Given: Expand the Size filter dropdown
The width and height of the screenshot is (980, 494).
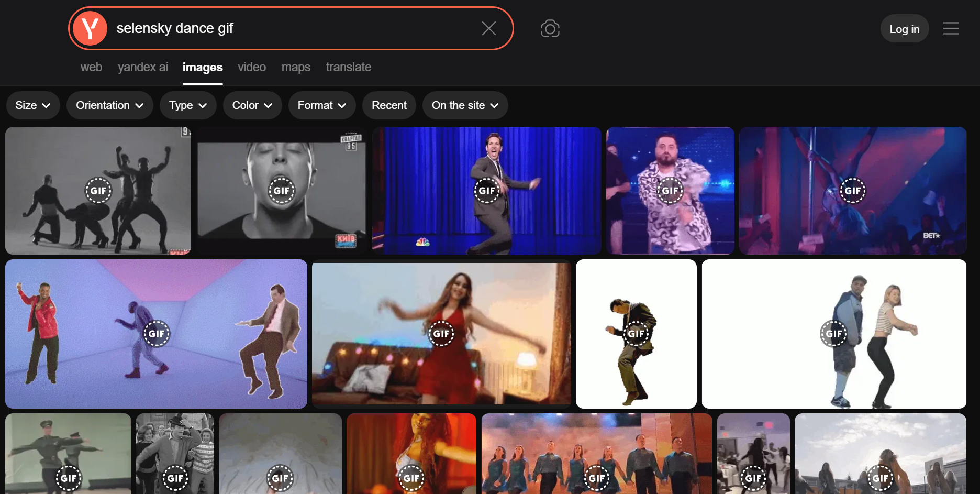Looking at the screenshot, I should 33,105.
